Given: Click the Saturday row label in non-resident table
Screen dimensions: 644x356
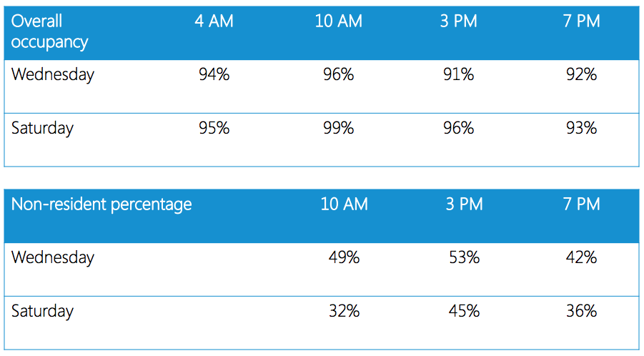Looking at the screenshot, I should 42,312.
